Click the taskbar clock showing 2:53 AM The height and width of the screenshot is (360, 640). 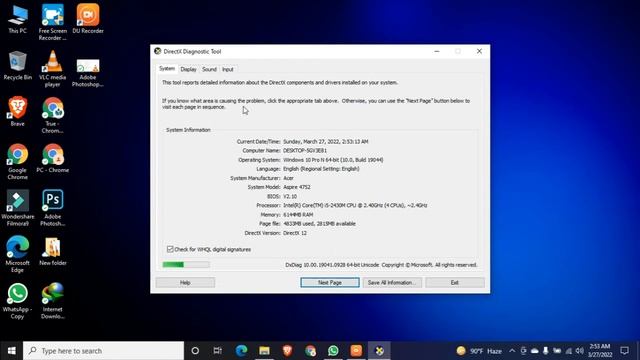click(600, 351)
